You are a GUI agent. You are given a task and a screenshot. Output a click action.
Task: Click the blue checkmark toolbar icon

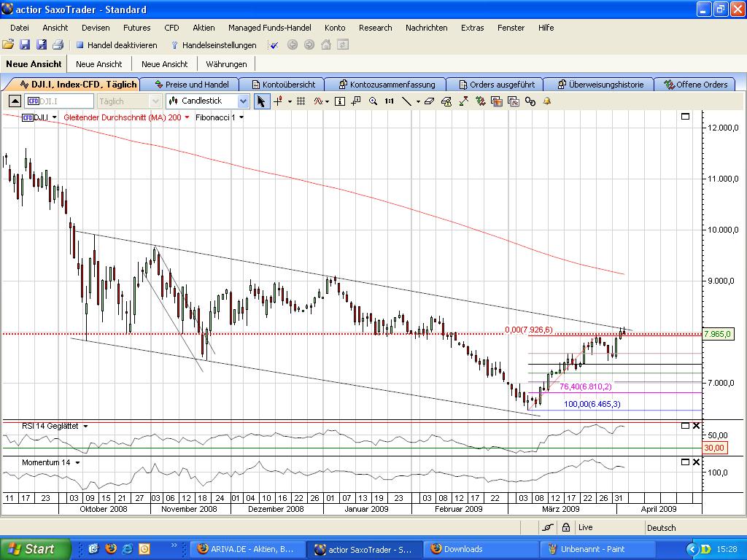[x=274, y=45]
